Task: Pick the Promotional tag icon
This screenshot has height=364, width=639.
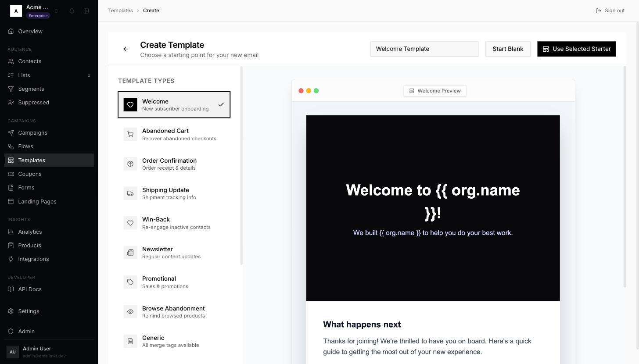Action: [x=130, y=282]
